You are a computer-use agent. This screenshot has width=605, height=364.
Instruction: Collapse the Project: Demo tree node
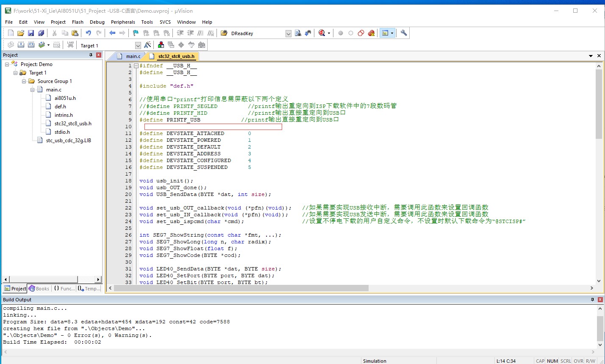click(7, 64)
